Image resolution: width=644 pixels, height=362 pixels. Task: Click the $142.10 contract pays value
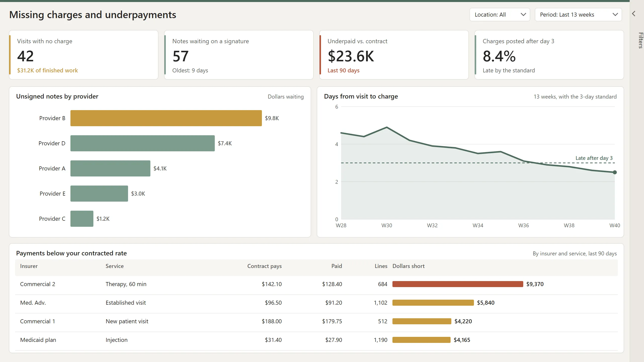pyautogui.click(x=272, y=284)
